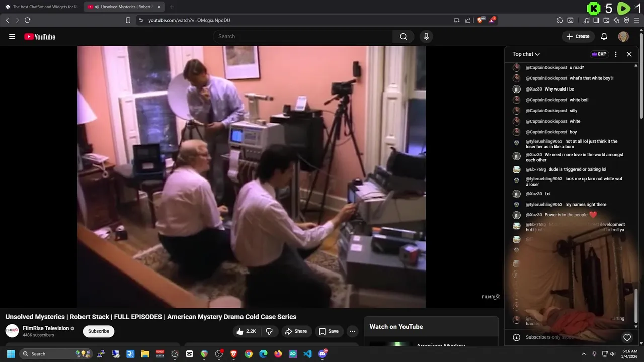This screenshot has width=644, height=362.
Task: Reload the page in browser toolbar
Action: (x=27, y=20)
